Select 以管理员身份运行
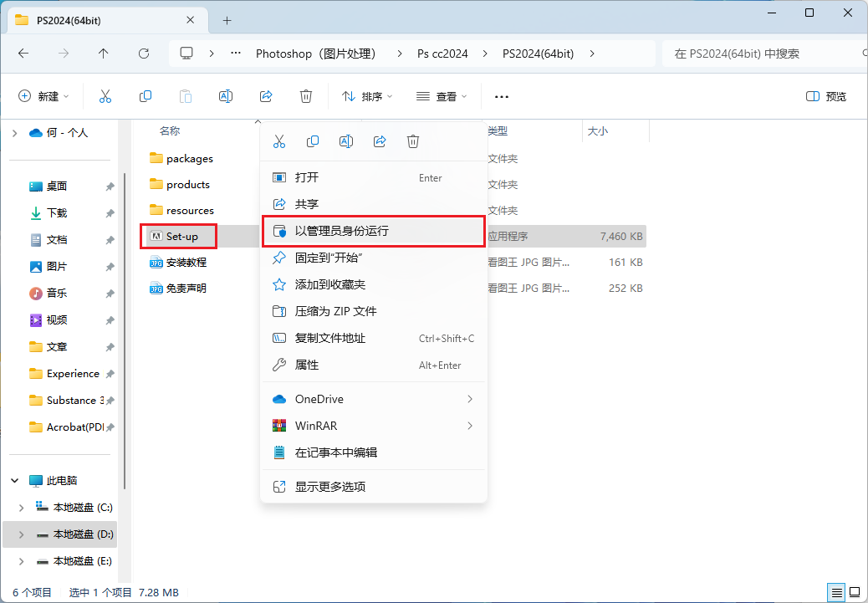 click(x=374, y=231)
